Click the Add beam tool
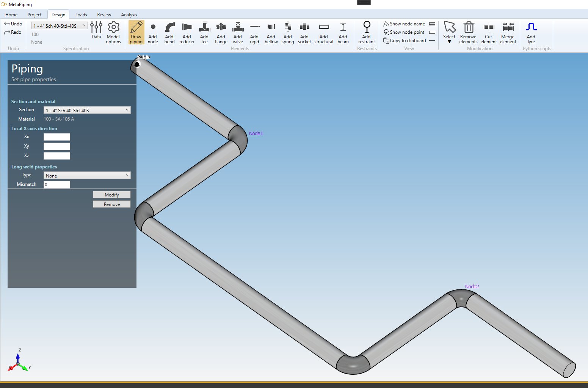This screenshot has width=588, height=388. (343, 33)
